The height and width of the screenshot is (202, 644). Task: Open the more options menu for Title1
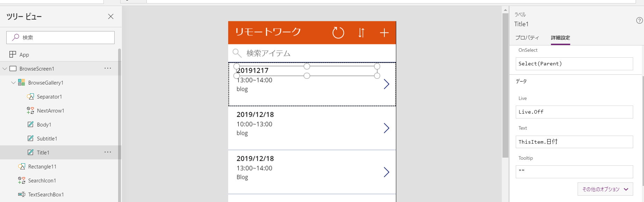pos(108,152)
